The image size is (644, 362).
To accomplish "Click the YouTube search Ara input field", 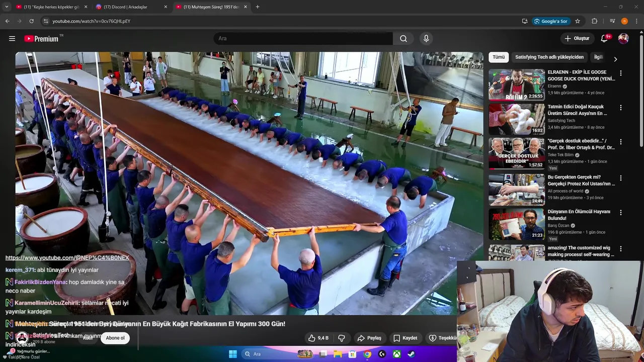I will pyautogui.click(x=303, y=39).
